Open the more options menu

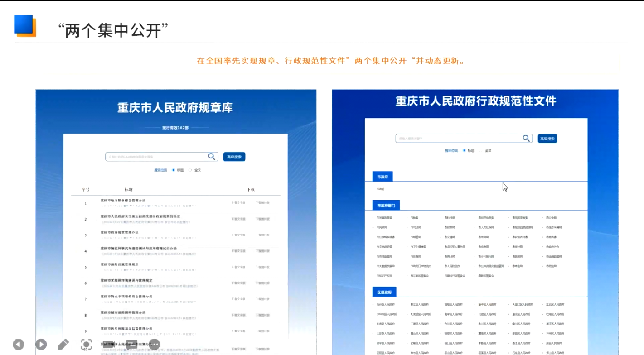click(x=154, y=344)
